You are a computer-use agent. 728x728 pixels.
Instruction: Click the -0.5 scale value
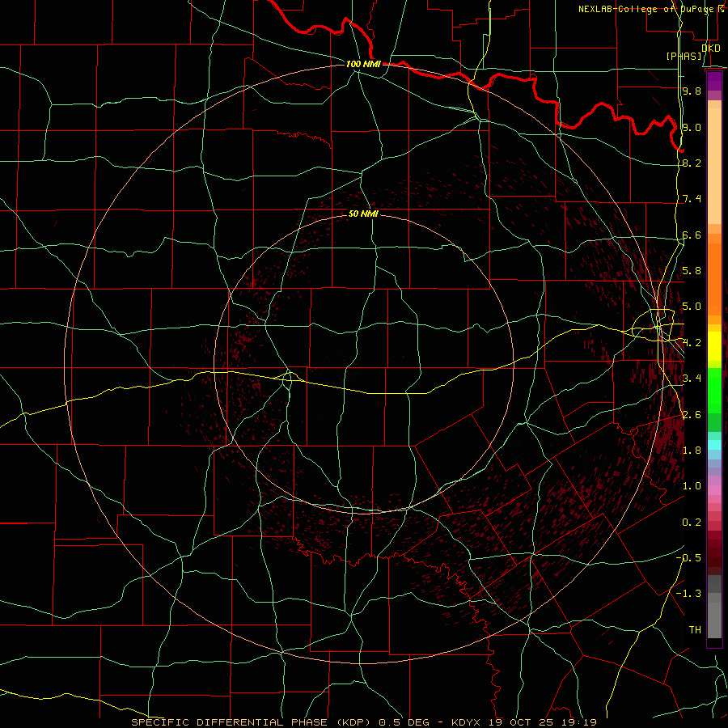688,558
